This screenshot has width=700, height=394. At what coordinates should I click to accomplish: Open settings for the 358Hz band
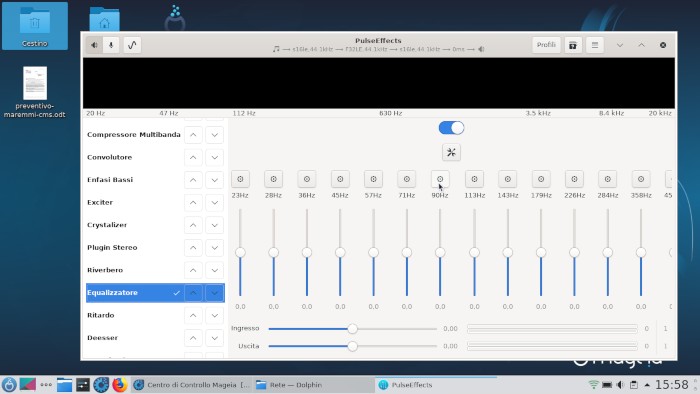click(x=641, y=179)
